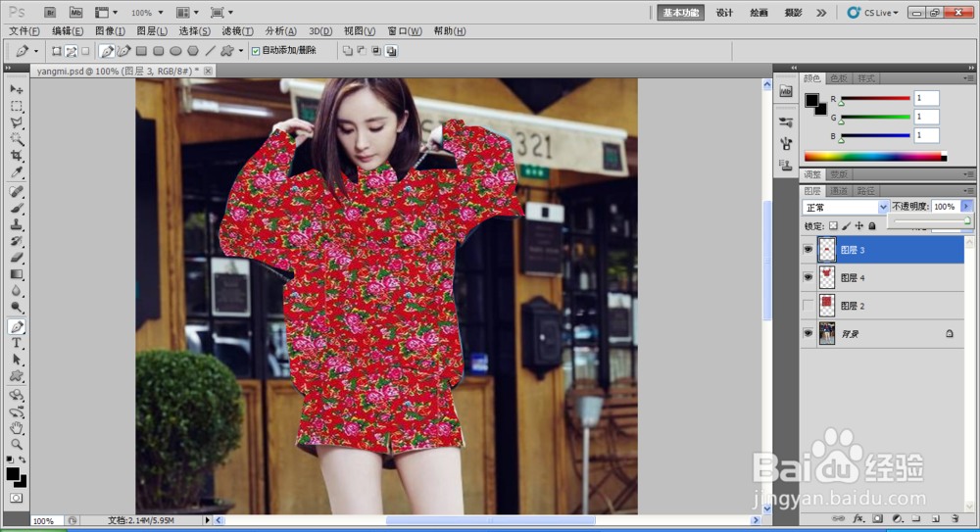This screenshot has height=532, width=980.
Task: Open the 图像(I) menu
Action: pos(110,30)
